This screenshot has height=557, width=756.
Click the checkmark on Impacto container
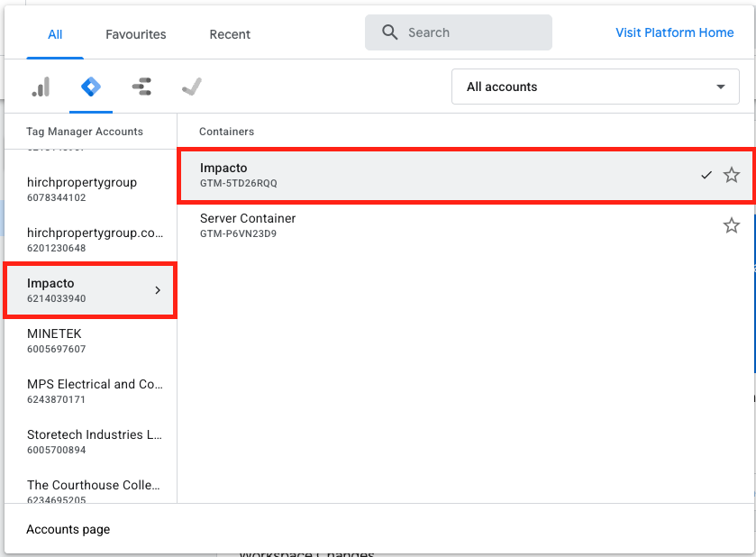pyautogui.click(x=706, y=175)
